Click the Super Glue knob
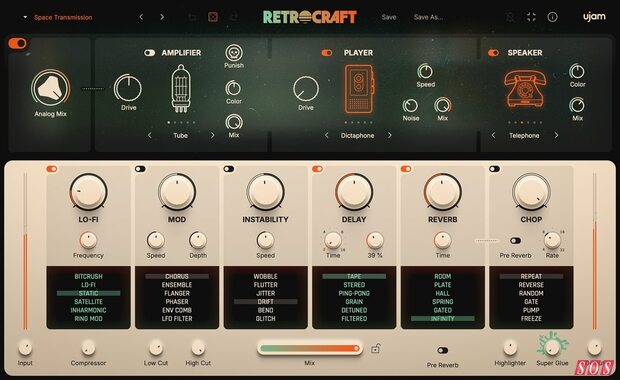The width and height of the screenshot is (620, 380). [x=552, y=347]
